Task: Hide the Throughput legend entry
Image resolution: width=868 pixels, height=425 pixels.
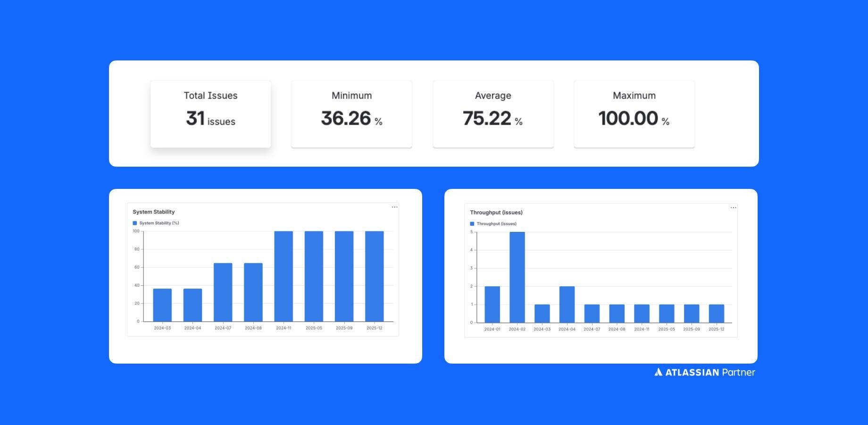Action: (496, 223)
